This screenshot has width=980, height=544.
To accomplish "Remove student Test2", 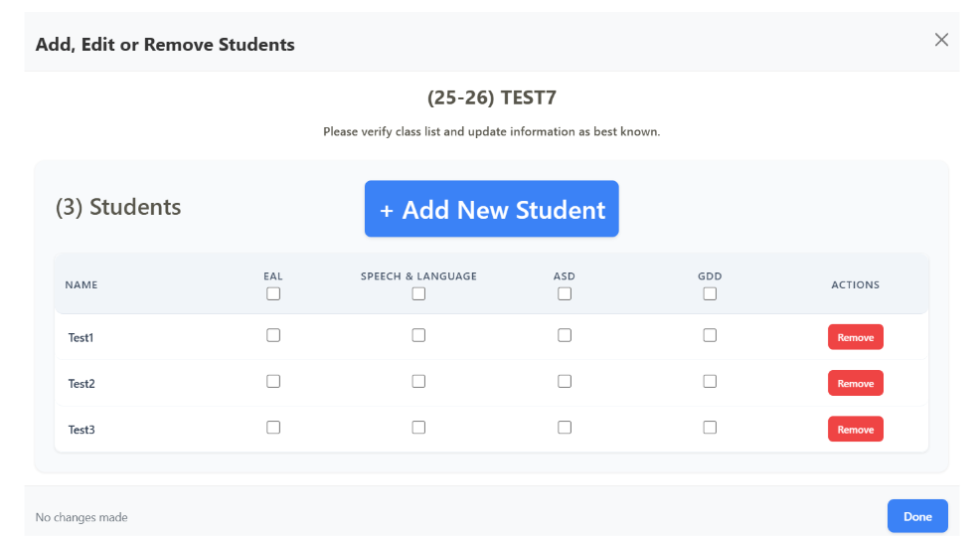I will point(855,383).
